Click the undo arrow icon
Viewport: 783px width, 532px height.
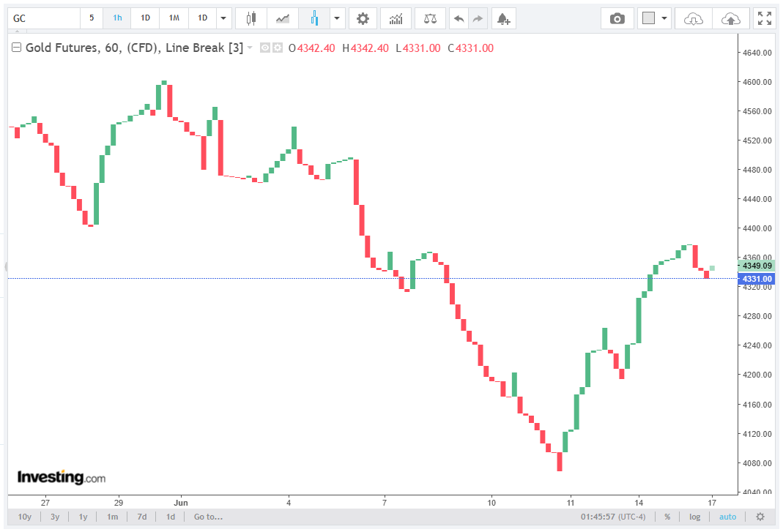click(x=459, y=19)
